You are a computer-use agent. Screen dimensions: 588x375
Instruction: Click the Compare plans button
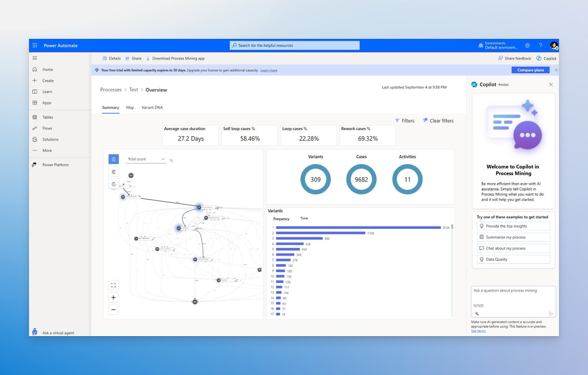[530, 70]
